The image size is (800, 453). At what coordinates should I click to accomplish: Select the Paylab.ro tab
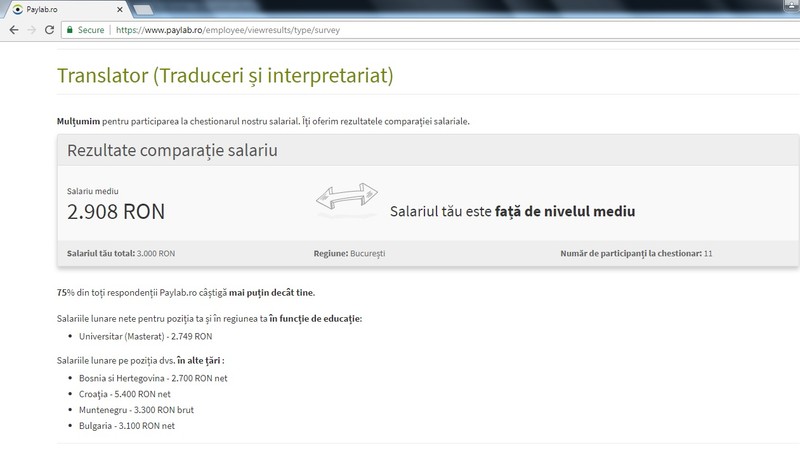click(65, 9)
